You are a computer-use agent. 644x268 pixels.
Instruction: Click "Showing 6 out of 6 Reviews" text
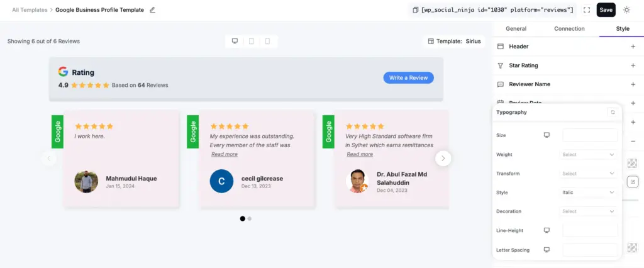coord(43,41)
